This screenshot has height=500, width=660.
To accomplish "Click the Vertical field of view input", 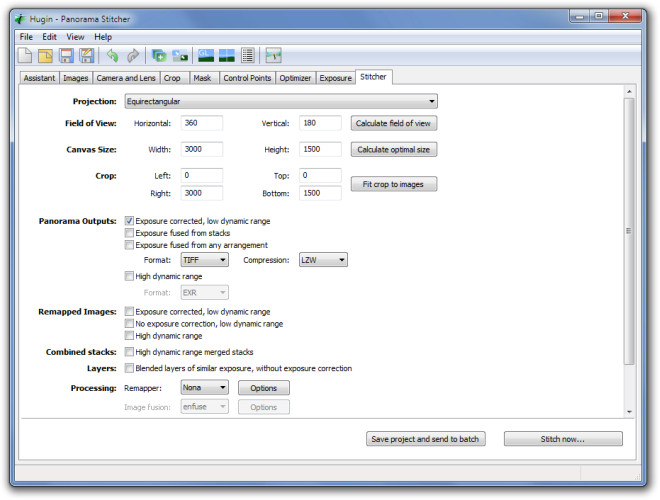I will coord(320,123).
